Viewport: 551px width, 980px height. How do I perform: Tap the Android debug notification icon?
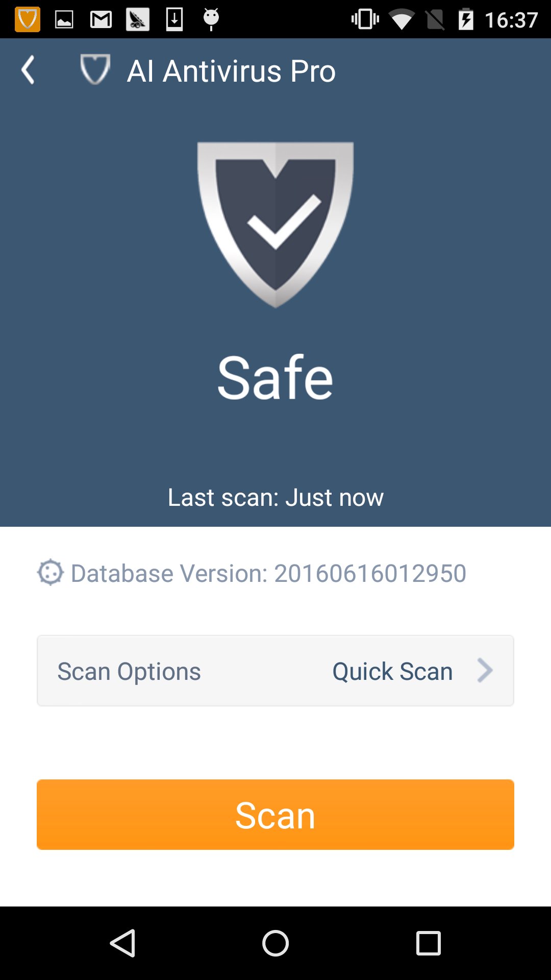[211, 19]
